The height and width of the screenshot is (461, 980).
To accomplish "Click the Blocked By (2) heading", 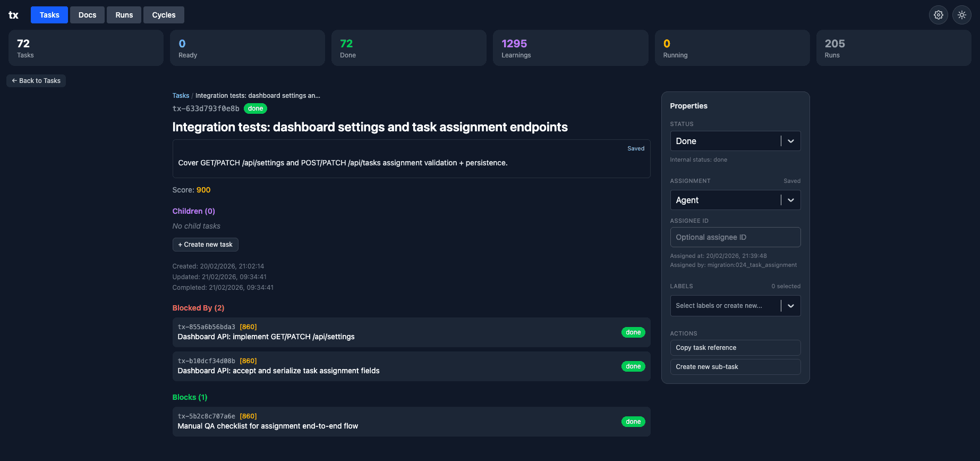I will coord(198,308).
